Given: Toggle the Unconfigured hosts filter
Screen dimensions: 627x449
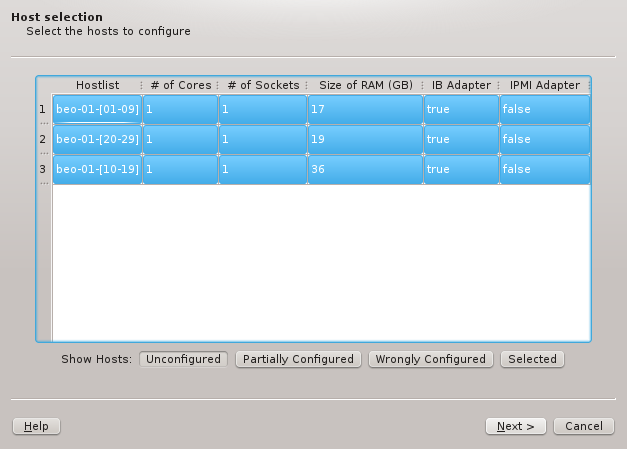Looking at the screenshot, I should (183, 359).
